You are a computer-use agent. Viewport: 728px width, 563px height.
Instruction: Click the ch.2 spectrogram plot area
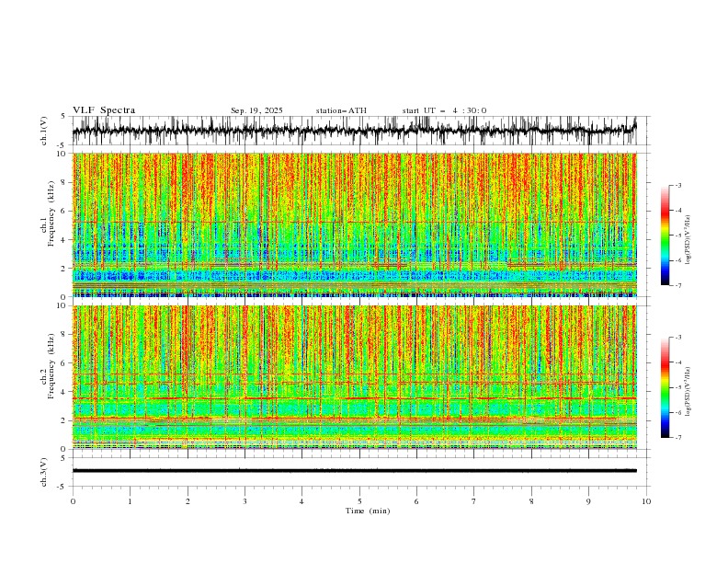tap(355, 377)
